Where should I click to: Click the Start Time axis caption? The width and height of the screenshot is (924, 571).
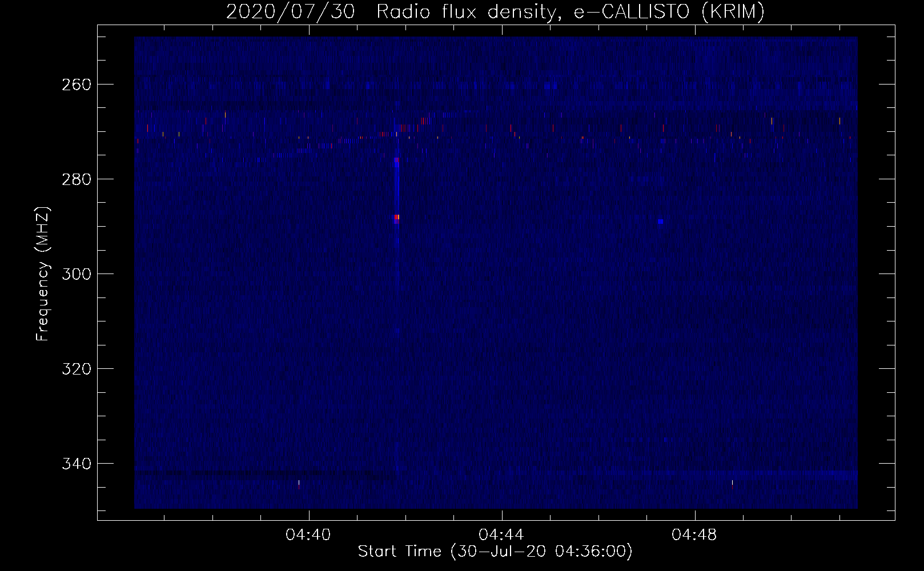[495, 552]
